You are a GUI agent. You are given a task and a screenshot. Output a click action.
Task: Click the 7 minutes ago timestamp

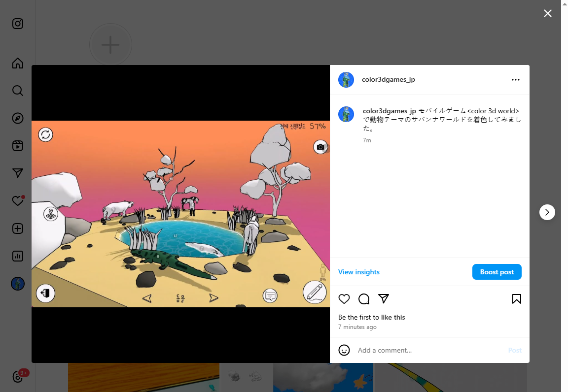[357, 327]
